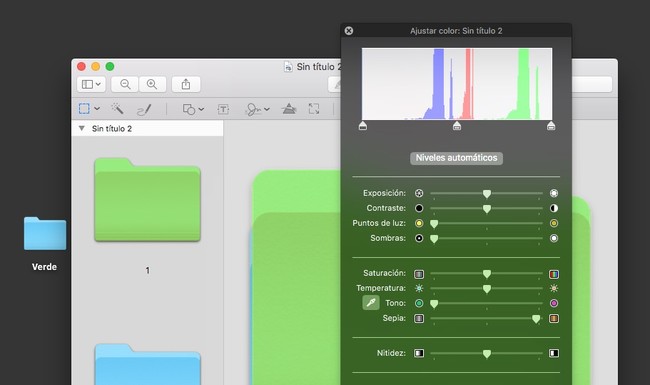Click the Text tool icon
Viewport: 650px width, 385px height.
tap(223, 109)
